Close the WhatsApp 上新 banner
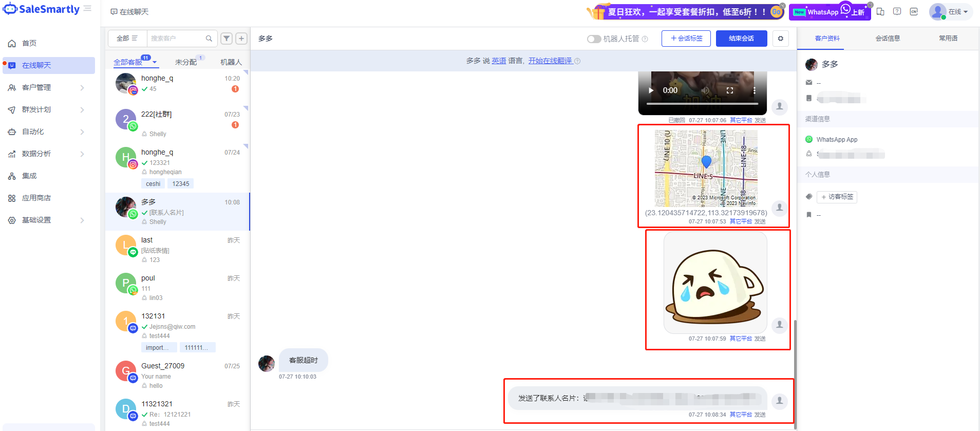The width and height of the screenshot is (980, 431). coord(870,5)
